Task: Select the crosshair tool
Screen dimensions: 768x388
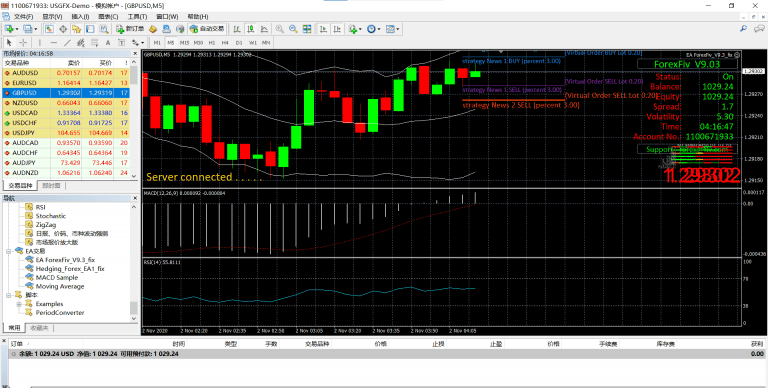Action: click(23, 43)
